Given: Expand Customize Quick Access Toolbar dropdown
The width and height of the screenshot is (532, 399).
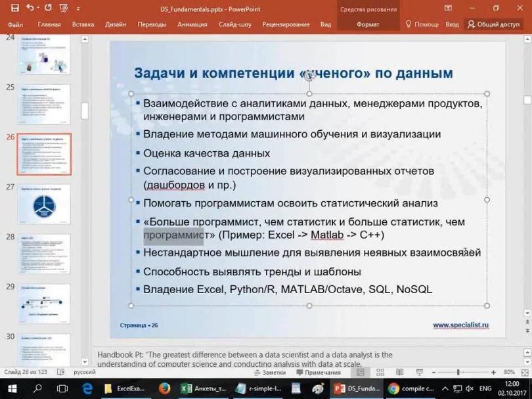Looking at the screenshot, I should coord(78,9).
